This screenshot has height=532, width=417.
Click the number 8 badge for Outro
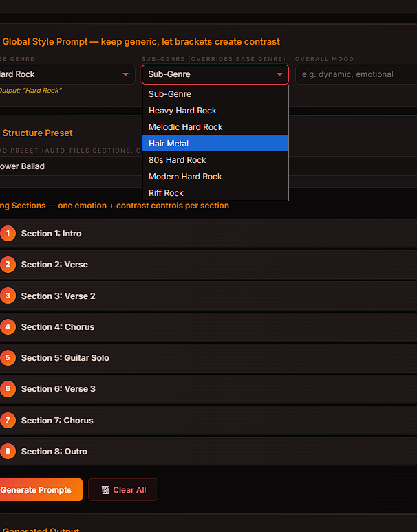[8, 452]
